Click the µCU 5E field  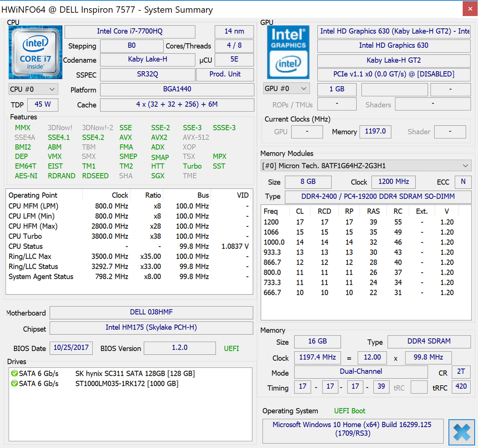(x=234, y=59)
